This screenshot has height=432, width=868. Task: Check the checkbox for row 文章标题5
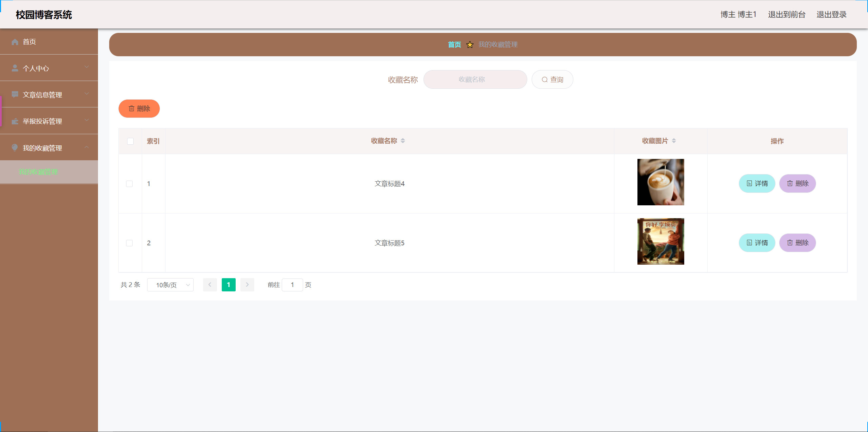pos(129,243)
